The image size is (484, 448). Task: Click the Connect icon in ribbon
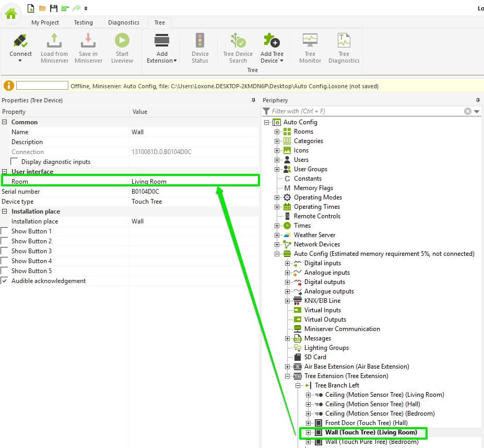[20, 42]
